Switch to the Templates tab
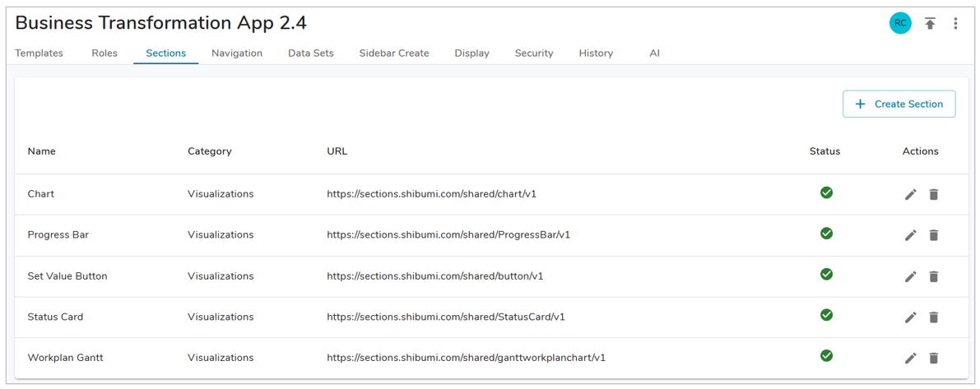This screenshot has height=389, width=980. tap(39, 53)
